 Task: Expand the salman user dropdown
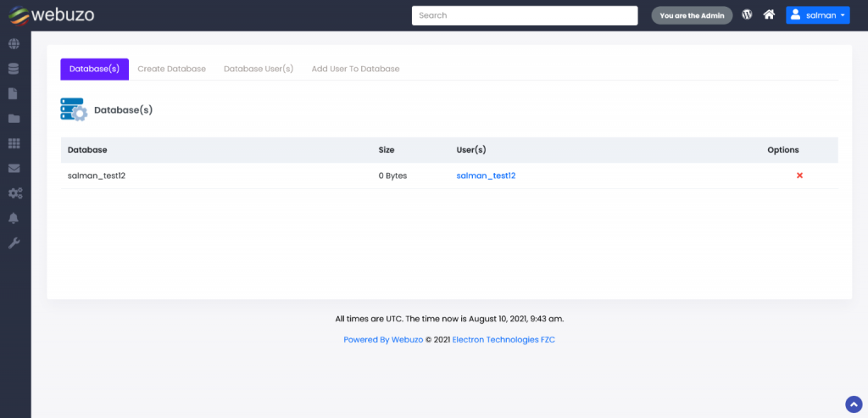tap(817, 15)
